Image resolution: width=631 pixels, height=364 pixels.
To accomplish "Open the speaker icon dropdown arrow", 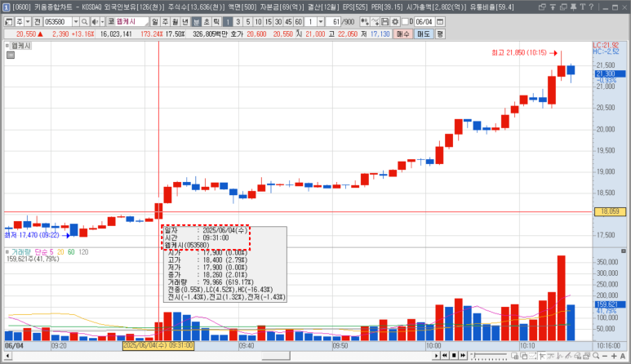I will click(x=102, y=22).
